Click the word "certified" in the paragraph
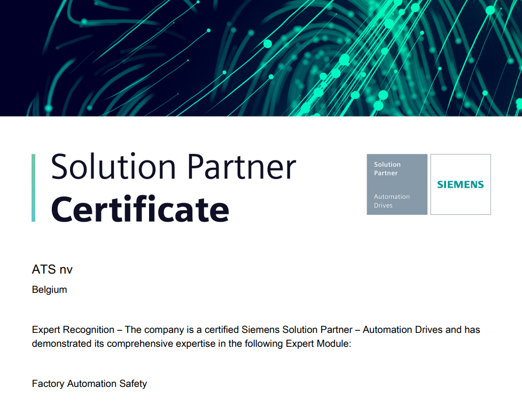The width and height of the screenshot is (522, 420). point(221,330)
